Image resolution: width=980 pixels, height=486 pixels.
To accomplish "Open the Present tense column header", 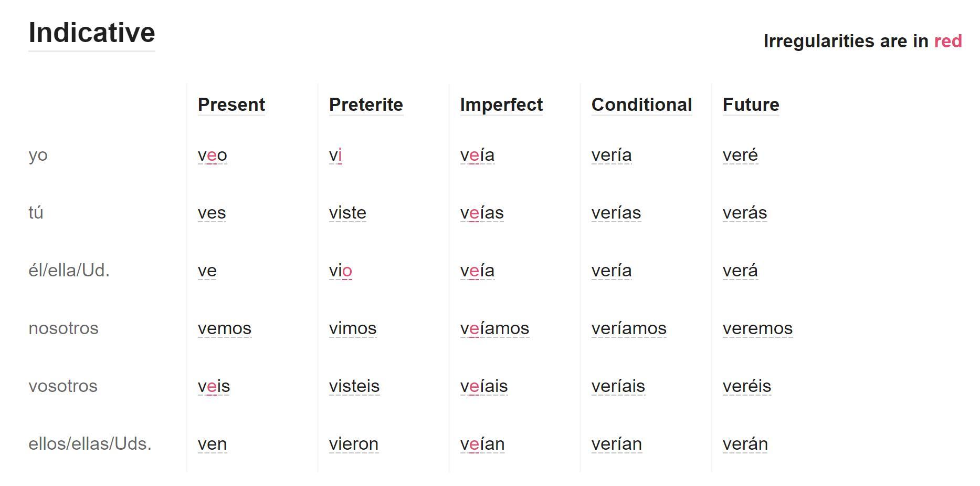I will [231, 105].
